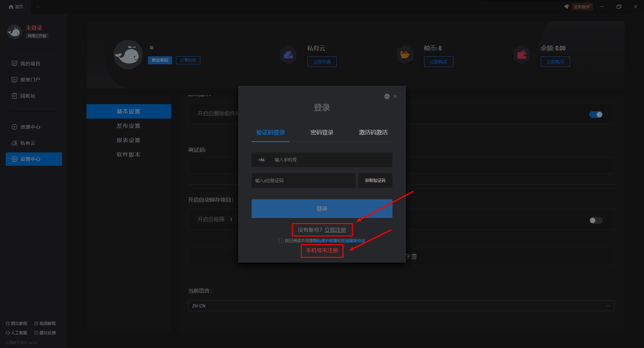
Task: Open the 发布设置 settings tab
Action: click(129, 126)
